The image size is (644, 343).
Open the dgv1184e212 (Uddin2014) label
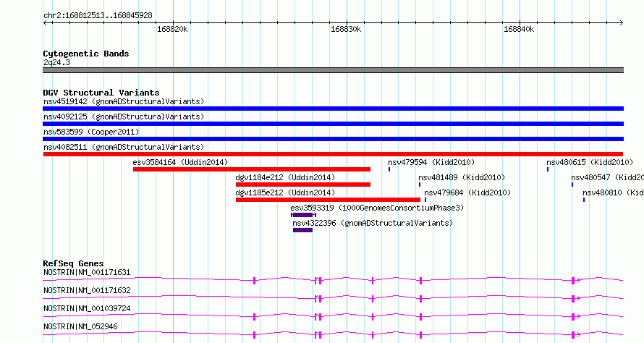pyautogui.click(x=285, y=177)
